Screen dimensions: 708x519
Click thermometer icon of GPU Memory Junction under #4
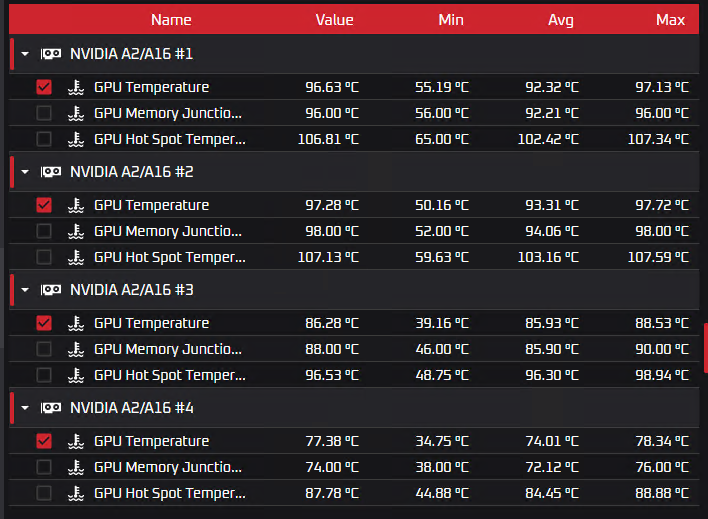(76, 467)
